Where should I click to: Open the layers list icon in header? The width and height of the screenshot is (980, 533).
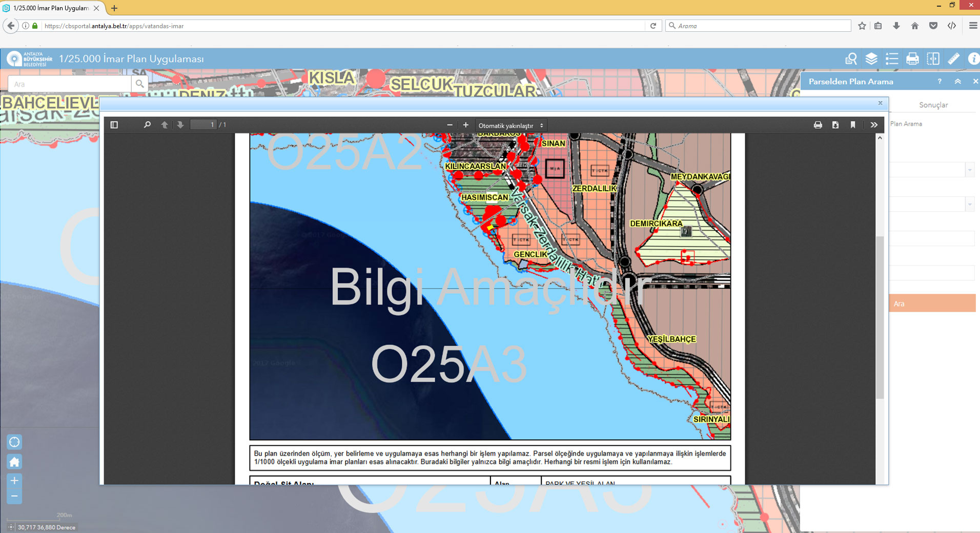(x=871, y=59)
